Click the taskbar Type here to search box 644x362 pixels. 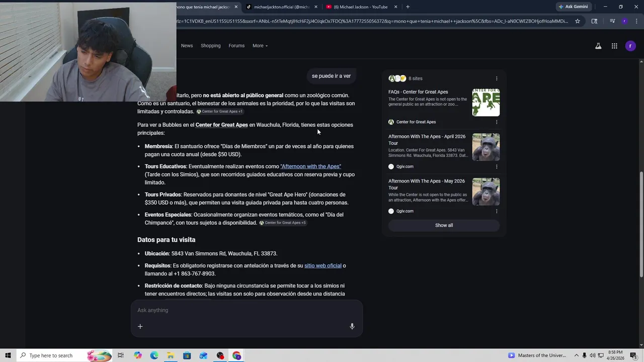[64, 355]
